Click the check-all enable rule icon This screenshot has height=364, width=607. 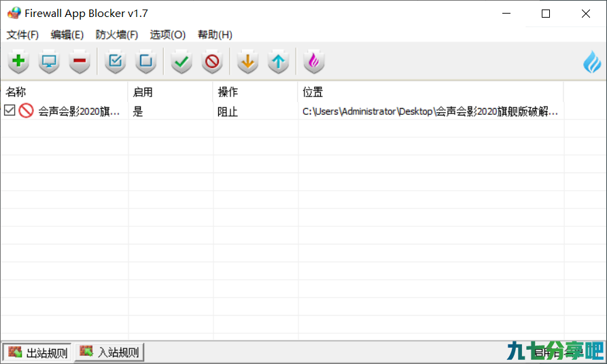pyautogui.click(x=116, y=62)
